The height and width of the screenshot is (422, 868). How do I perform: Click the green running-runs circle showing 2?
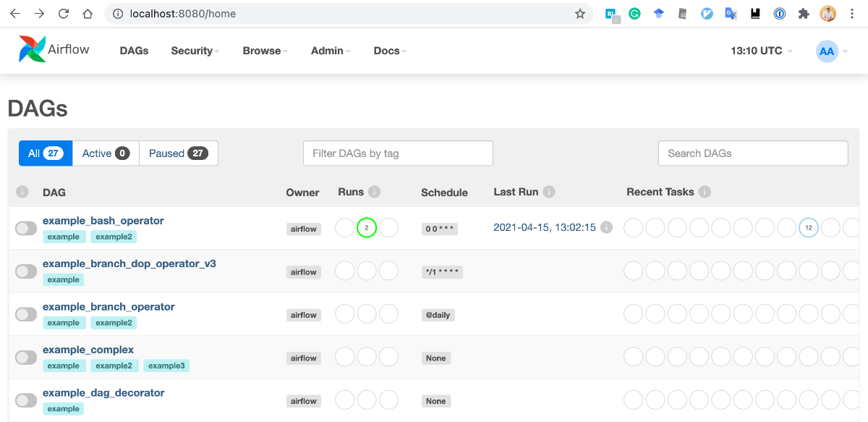pyautogui.click(x=367, y=228)
